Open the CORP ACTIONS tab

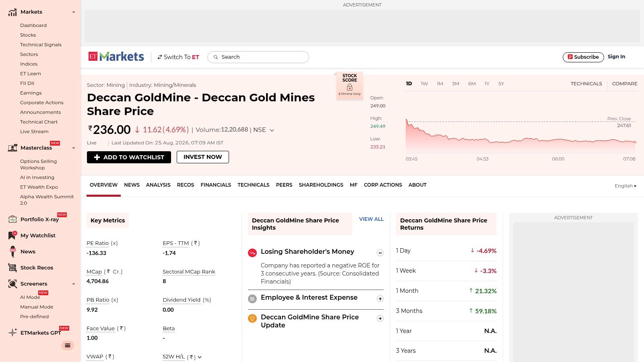coord(383,185)
